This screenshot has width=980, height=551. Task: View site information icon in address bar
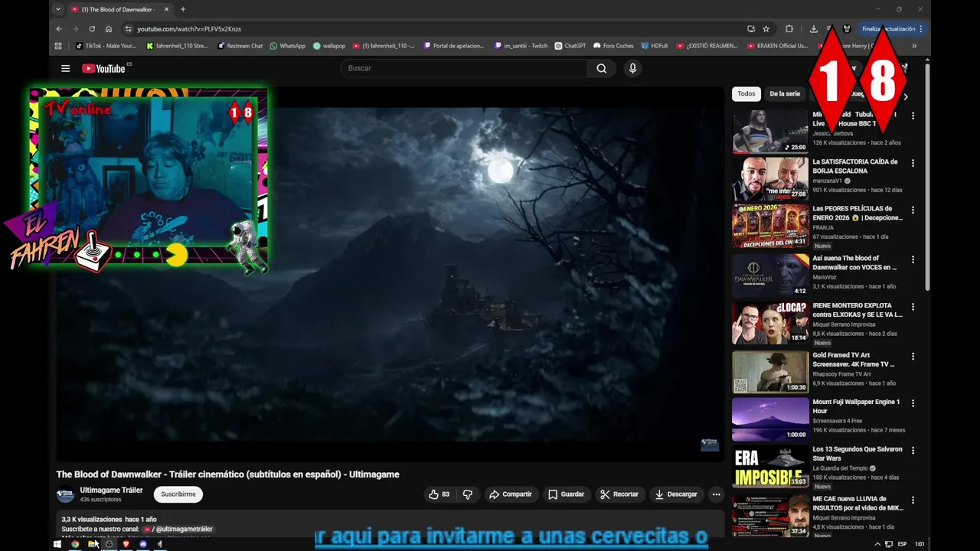coord(129,29)
